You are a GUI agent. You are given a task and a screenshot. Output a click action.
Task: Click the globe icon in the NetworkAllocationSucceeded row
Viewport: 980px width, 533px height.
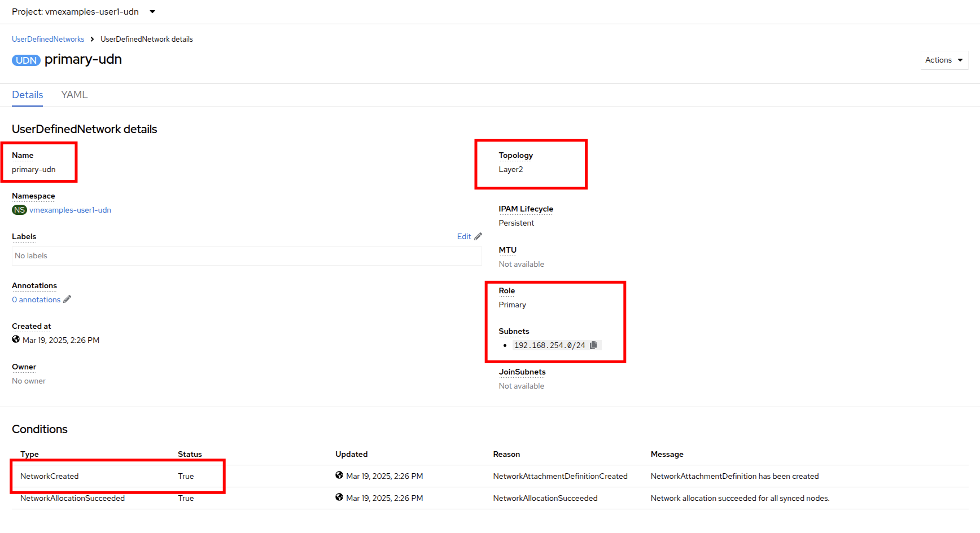(x=339, y=497)
